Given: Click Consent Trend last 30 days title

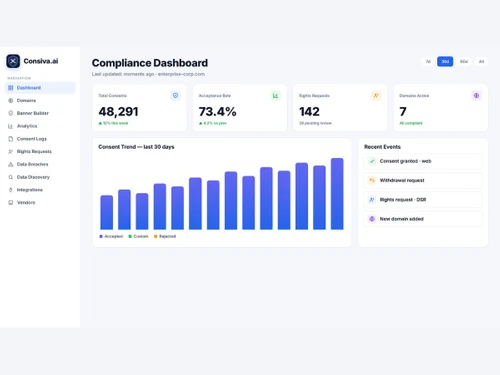Looking at the screenshot, I should (x=136, y=147).
